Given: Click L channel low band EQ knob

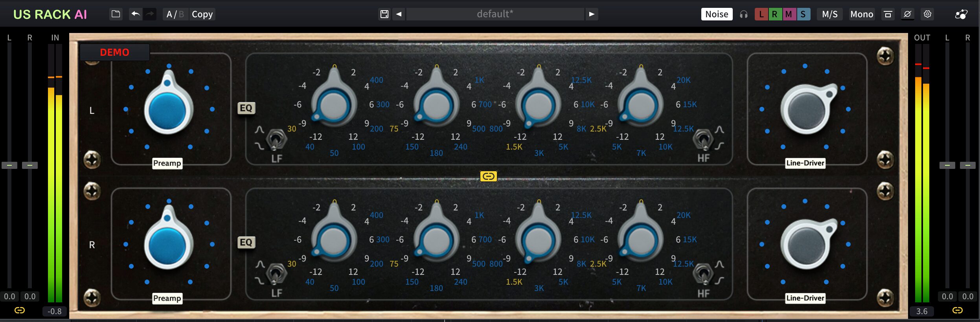Looking at the screenshot, I should pos(334,105).
